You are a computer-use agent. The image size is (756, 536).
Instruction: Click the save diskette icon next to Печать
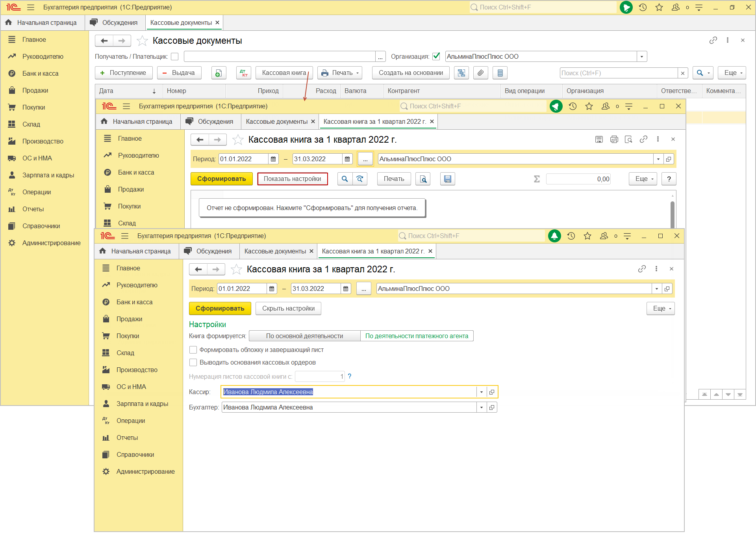coord(447,179)
